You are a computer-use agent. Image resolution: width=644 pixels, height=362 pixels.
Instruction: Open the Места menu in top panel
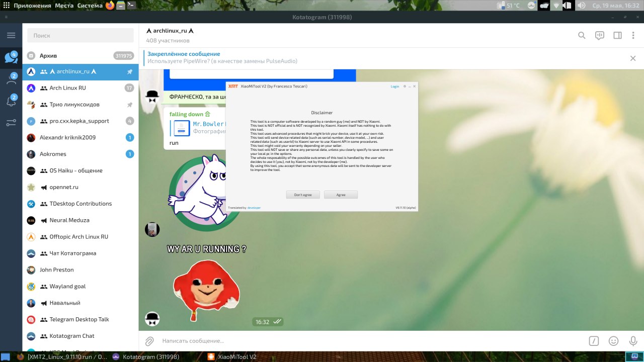[64, 6]
